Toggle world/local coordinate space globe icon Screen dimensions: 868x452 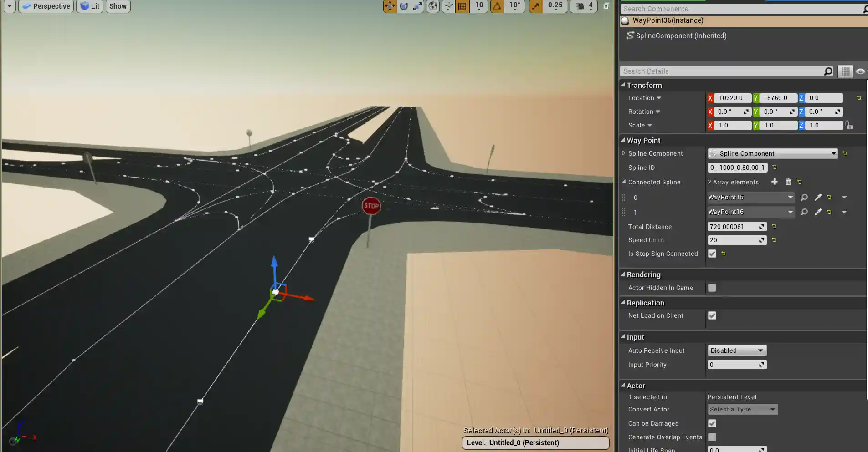tap(433, 6)
